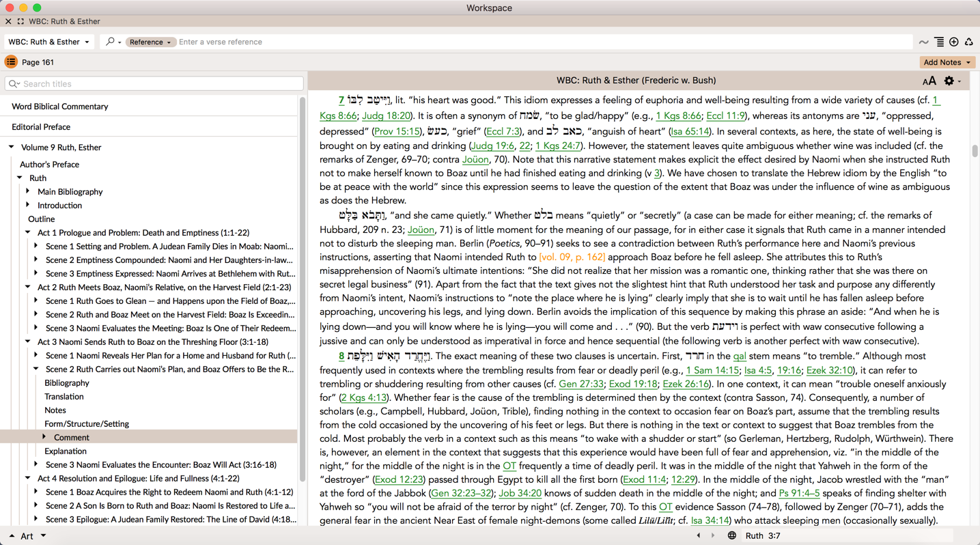Image resolution: width=980 pixels, height=545 pixels.
Task: Open the Author's Preface entry
Action: click(49, 165)
